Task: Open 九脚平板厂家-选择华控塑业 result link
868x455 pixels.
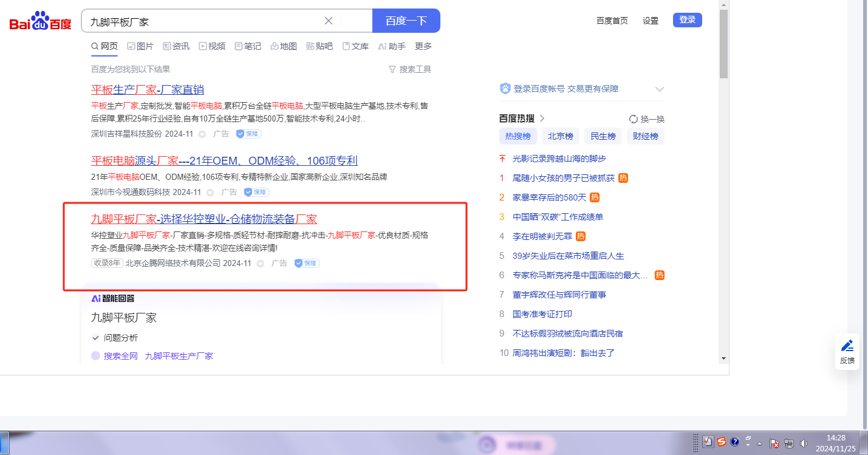Action: [203, 219]
